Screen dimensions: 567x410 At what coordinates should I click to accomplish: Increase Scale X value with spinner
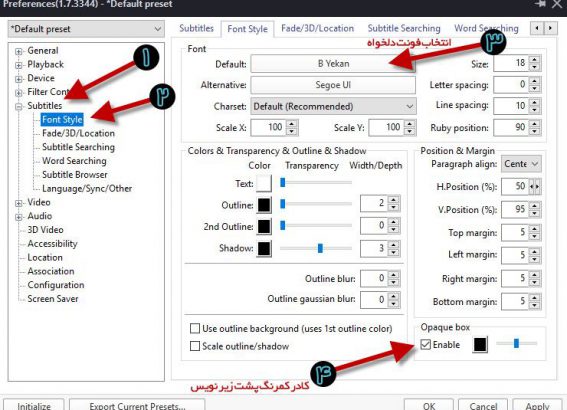(x=292, y=124)
